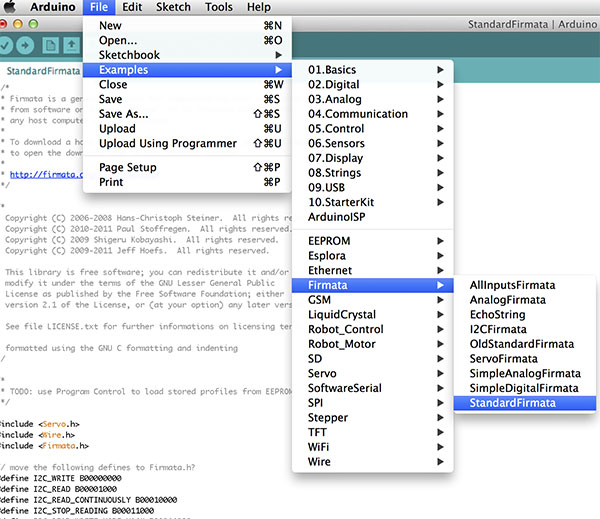Open the Edit menu
This screenshot has width=600, height=519.
(132, 7)
